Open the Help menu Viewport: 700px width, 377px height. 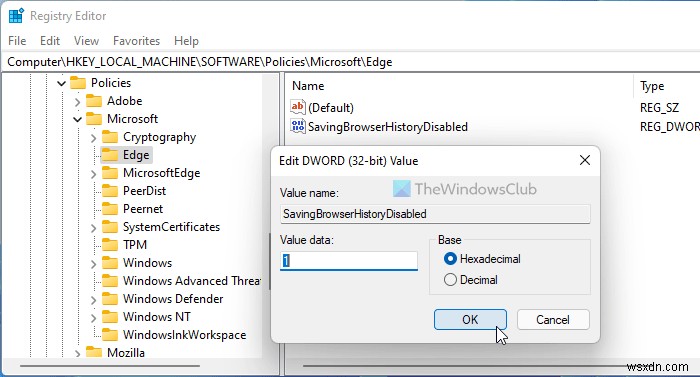click(x=186, y=41)
